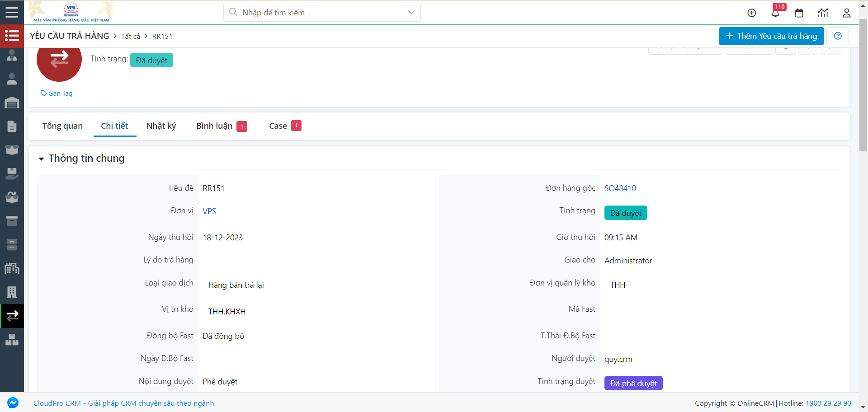Open the archive box sidebar icon
Image resolution: width=868 pixels, height=412 pixels.
tap(12, 221)
